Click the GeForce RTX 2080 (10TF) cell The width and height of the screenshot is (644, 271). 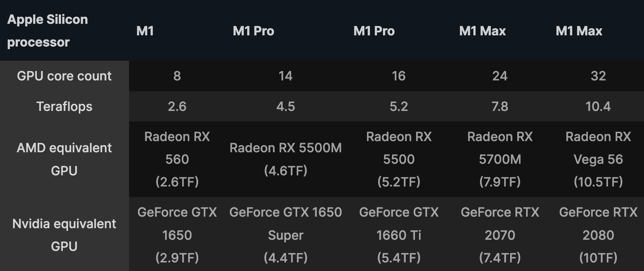[x=598, y=235]
